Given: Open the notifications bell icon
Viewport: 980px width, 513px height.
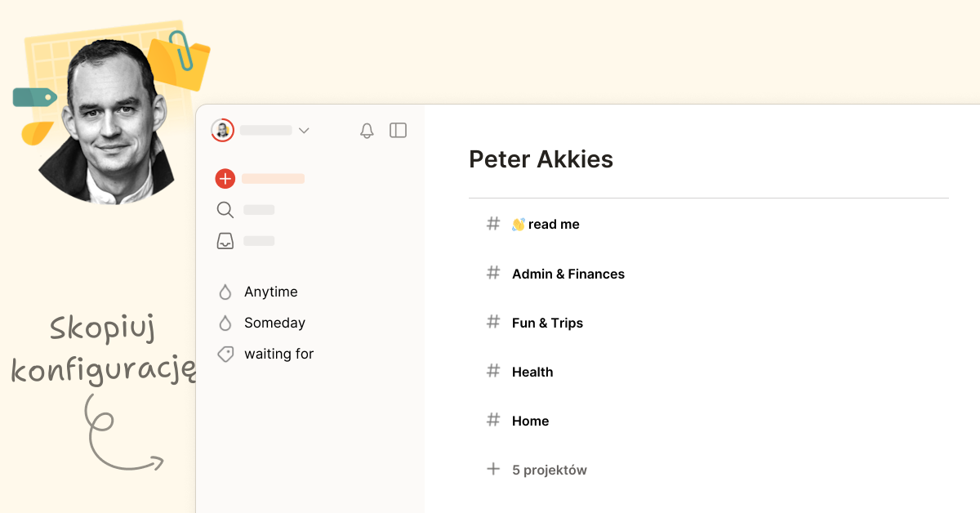Looking at the screenshot, I should [x=367, y=131].
